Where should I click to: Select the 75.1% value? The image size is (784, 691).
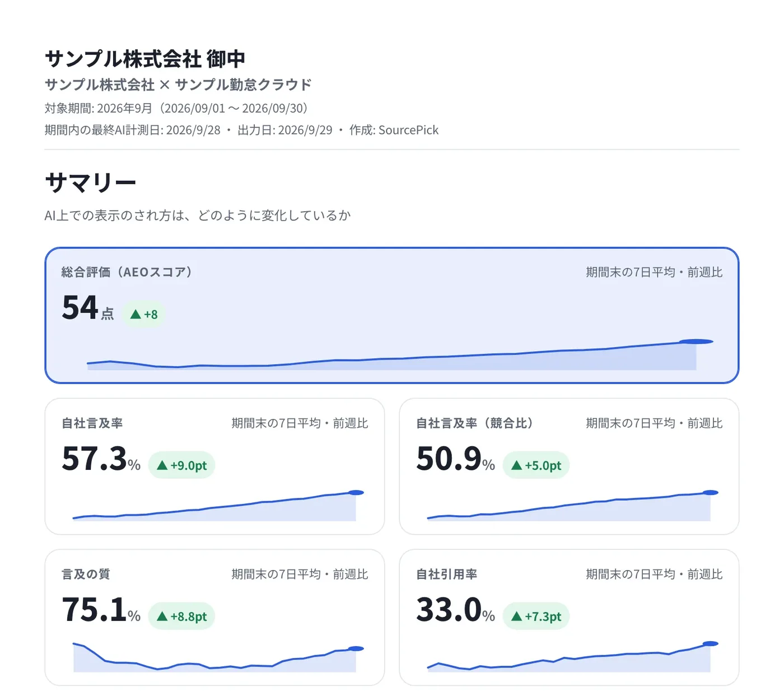[101, 610]
